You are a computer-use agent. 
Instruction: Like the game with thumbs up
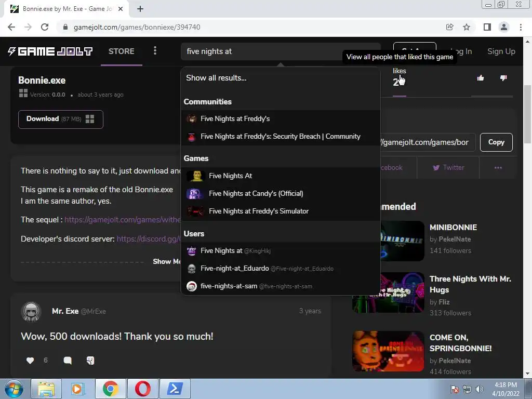click(481, 78)
